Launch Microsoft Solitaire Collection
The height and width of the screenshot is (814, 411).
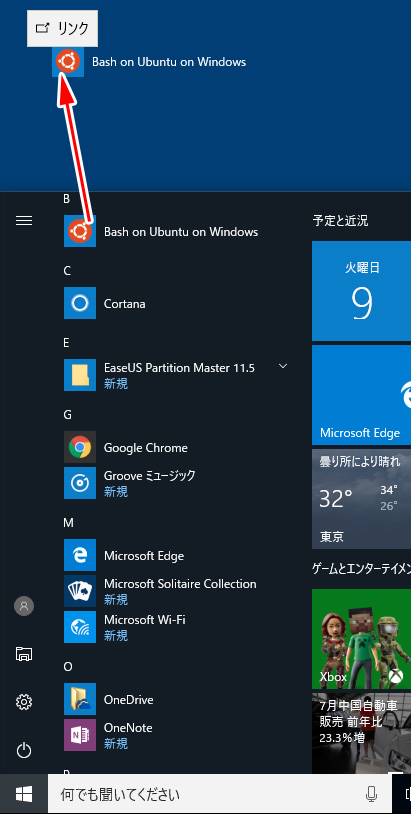tap(175, 591)
